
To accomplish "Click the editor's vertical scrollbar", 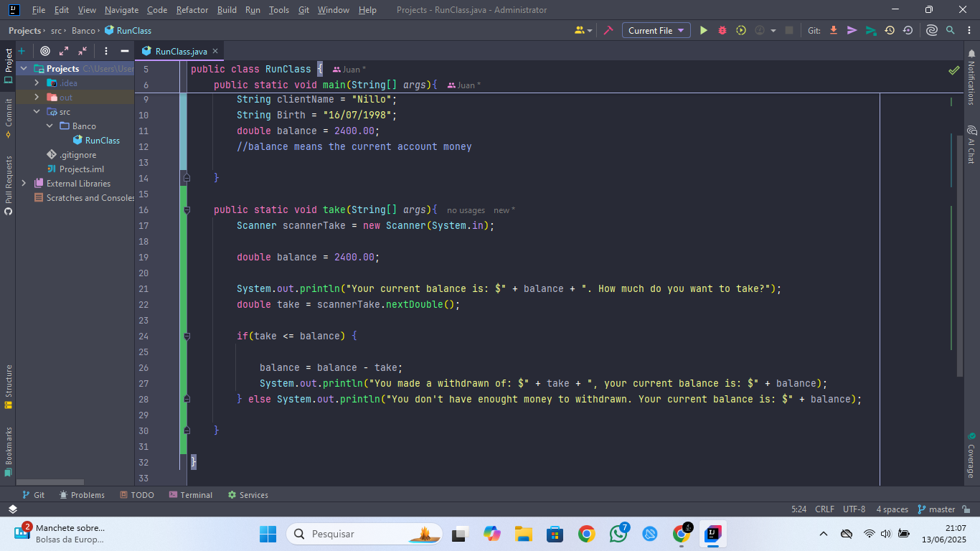I will point(959,255).
